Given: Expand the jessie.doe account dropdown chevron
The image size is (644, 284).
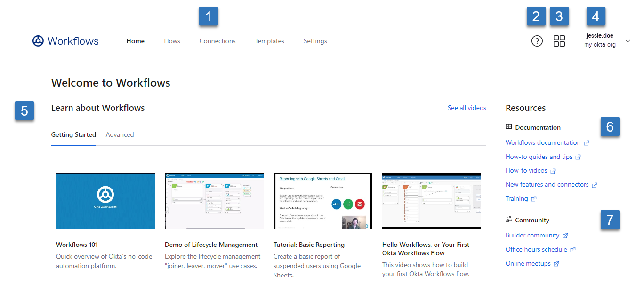Looking at the screenshot, I should 628,41.
